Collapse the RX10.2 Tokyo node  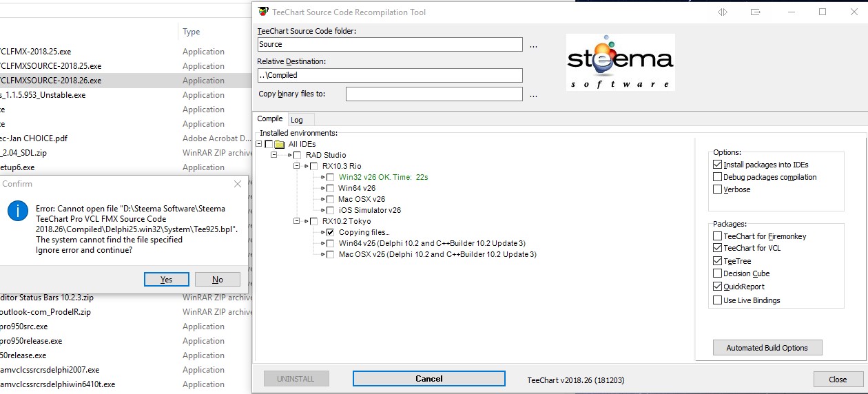[x=296, y=221]
